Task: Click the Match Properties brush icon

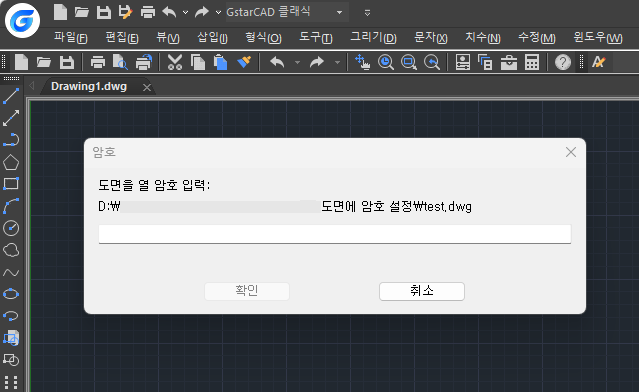Action: [x=244, y=62]
